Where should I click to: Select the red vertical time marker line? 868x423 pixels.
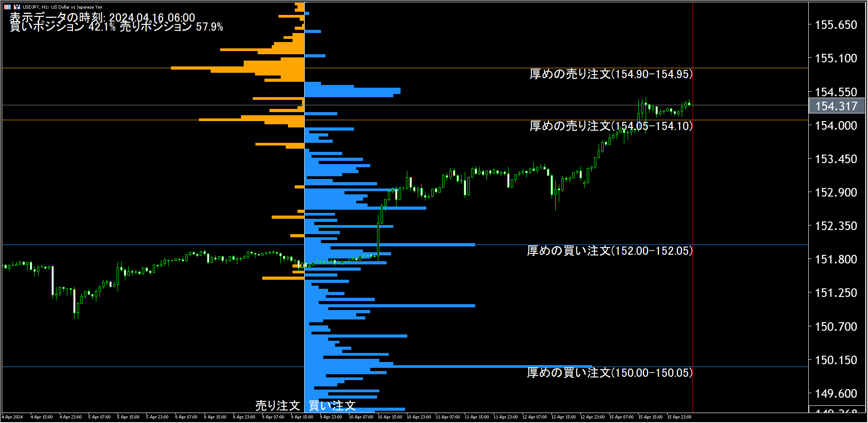coord(693,207)
